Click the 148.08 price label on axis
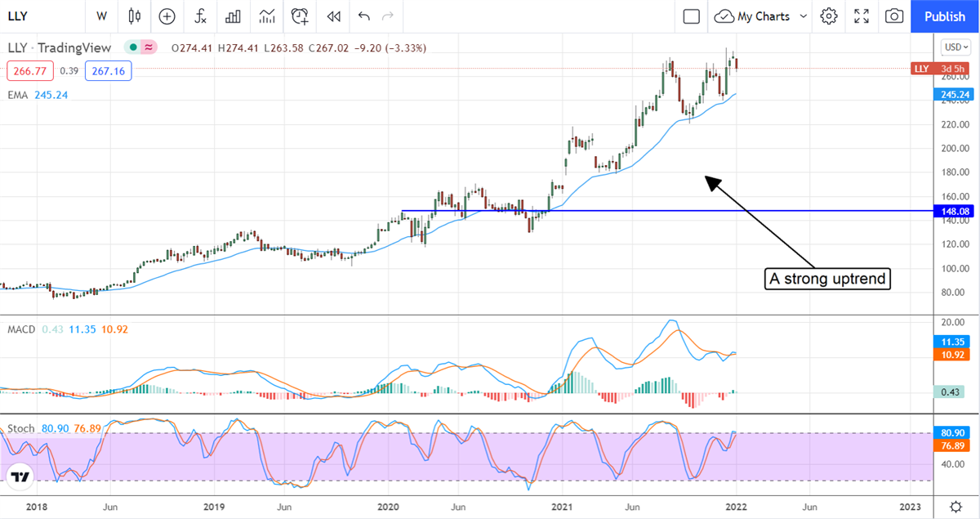980x519 pixels. [955, 211]
